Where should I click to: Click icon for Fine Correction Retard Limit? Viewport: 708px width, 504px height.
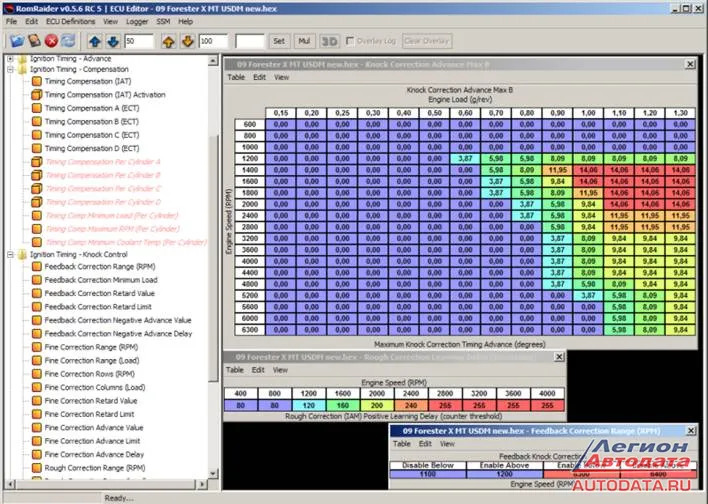(37, 414)
